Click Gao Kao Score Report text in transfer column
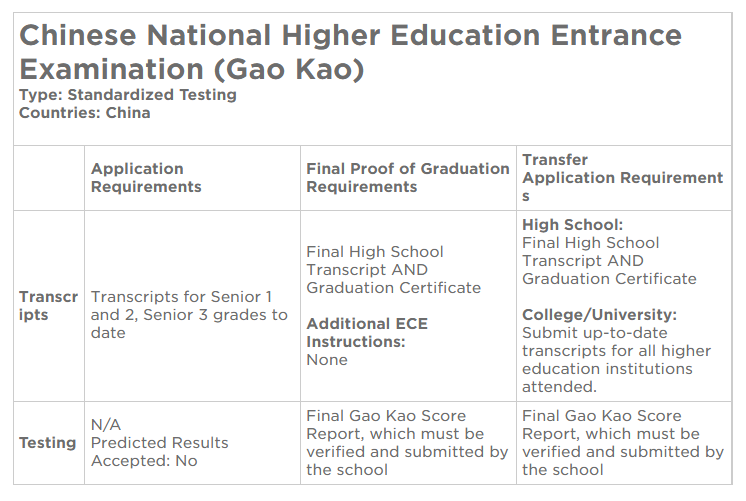The height and width of the screenshot is (501, 746). coord(623,443)
